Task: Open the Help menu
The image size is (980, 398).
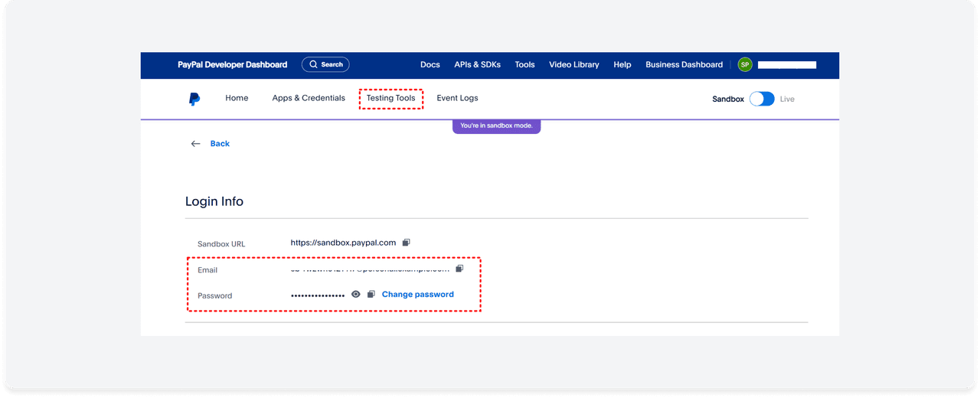Action: point(622,65)
